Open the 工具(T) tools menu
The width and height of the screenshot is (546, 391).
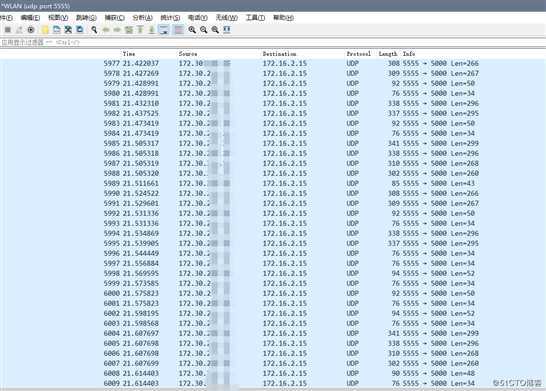(255, 17)
